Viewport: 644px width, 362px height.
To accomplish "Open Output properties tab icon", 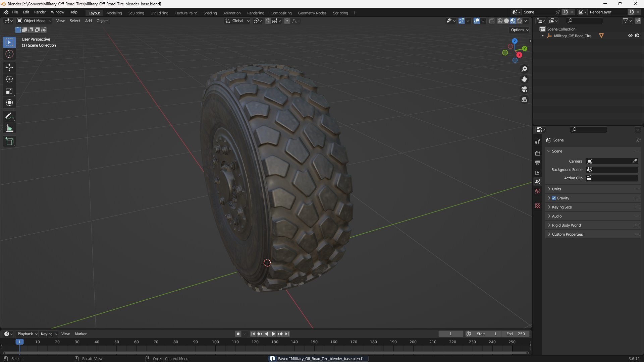I will (x=538, y=163).
